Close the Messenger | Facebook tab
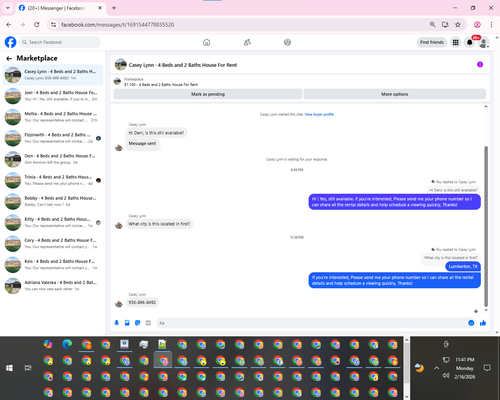500x400 pixels. click(x=100, y=8)
